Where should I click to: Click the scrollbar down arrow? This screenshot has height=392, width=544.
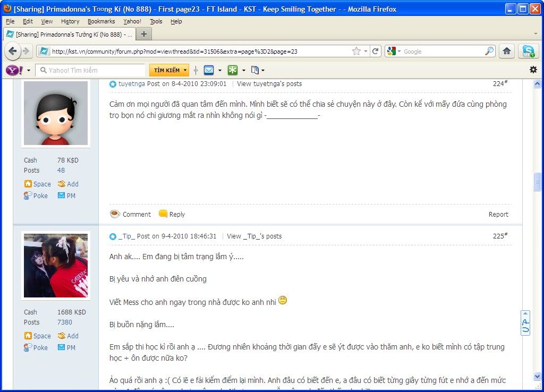point(537,376)
